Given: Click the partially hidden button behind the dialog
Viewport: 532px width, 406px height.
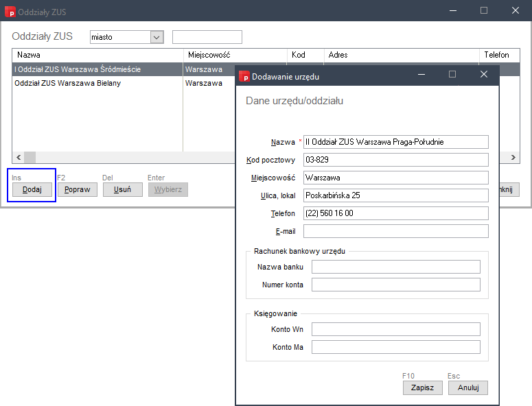Looking at the screenshot, I should coord(509,189).
